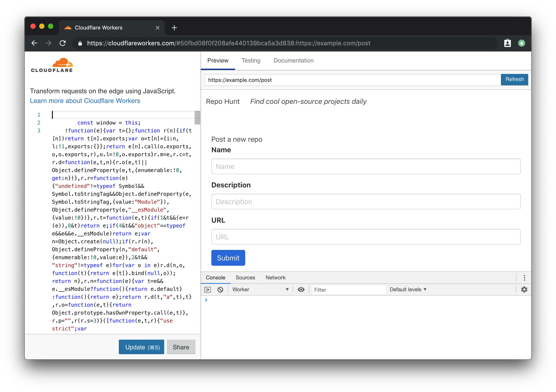Click 'const window = this;' code line

point(109,123)
